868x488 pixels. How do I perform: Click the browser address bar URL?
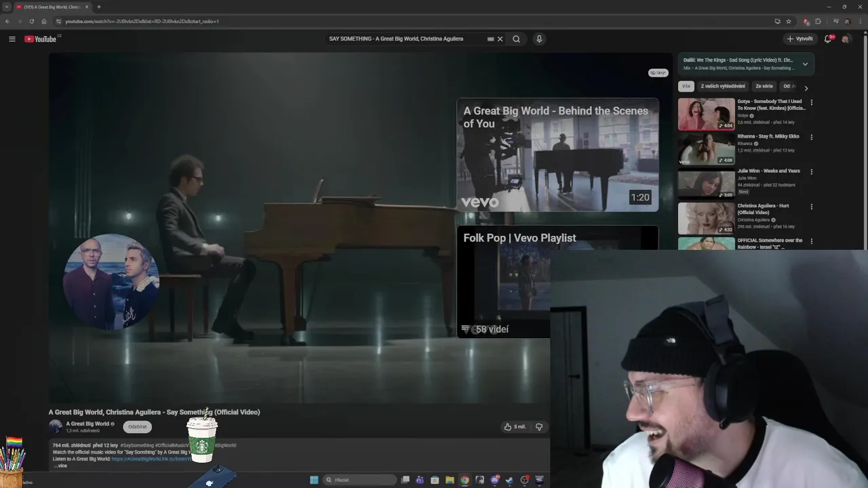[x=142, y=21]
